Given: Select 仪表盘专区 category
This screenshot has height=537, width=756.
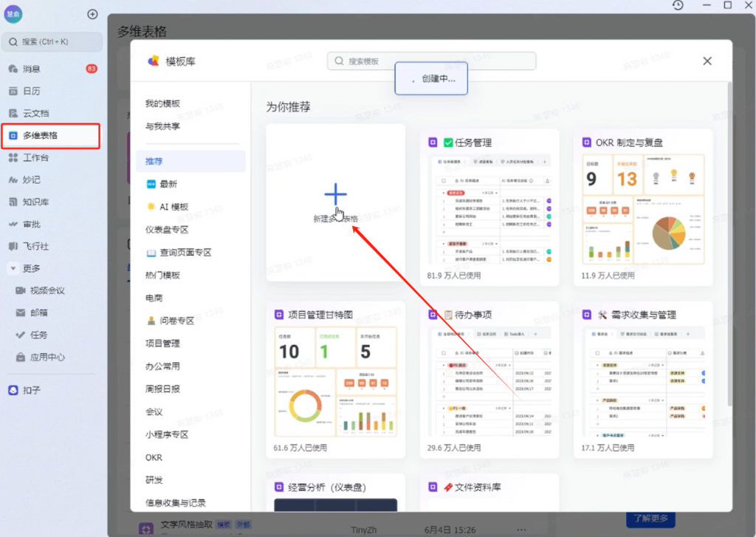Looking at the screenshot, I should (x=167, y=230).
